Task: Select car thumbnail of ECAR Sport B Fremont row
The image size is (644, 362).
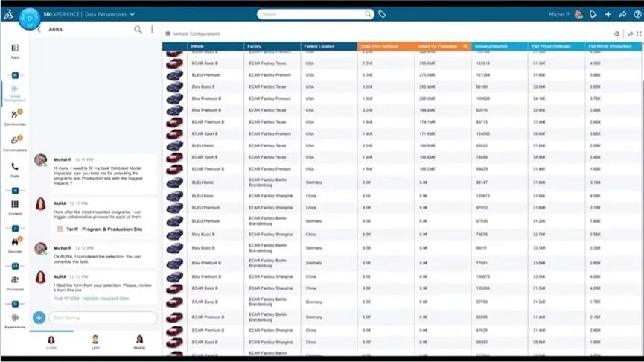Action: click(174, 134)
